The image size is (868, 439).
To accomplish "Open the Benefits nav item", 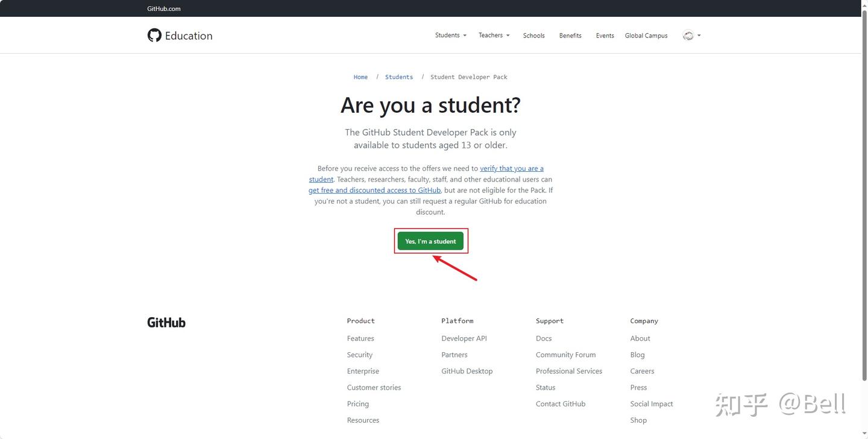I will click(x=570, y=36).
